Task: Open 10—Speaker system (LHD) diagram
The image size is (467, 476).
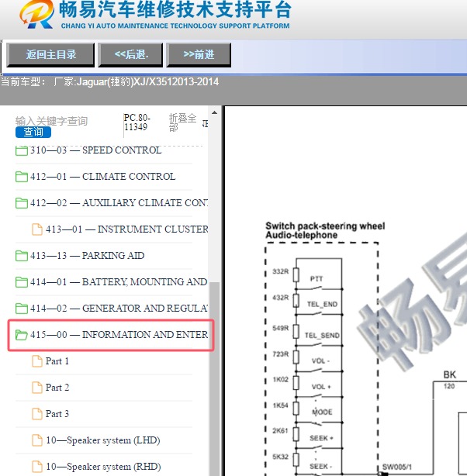Action: point(103,440)
